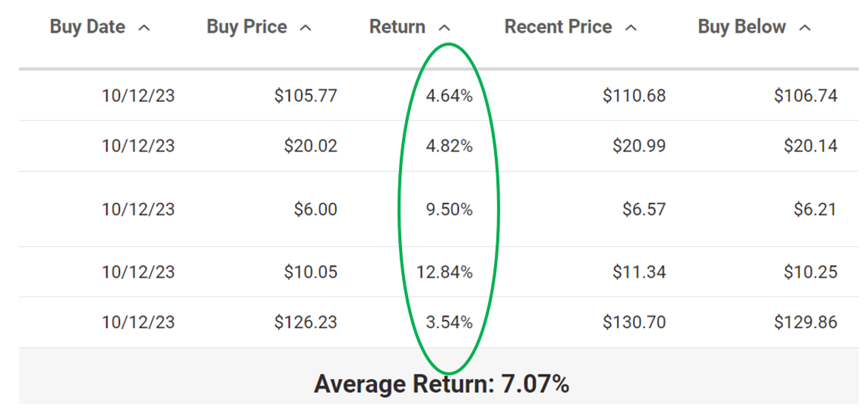Click the Average Return 7.07% summary text

point(441,384)
